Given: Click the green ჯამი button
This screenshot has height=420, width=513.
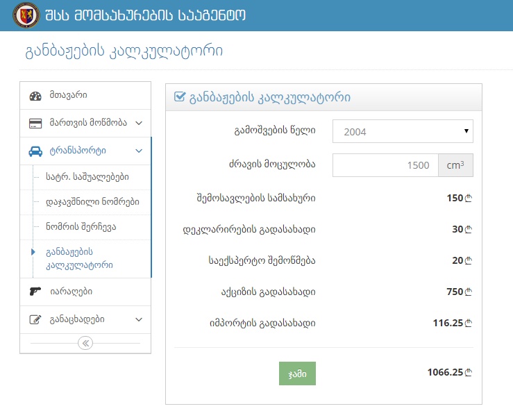Looking at the screenshot, I should click(x=297, y=373).
